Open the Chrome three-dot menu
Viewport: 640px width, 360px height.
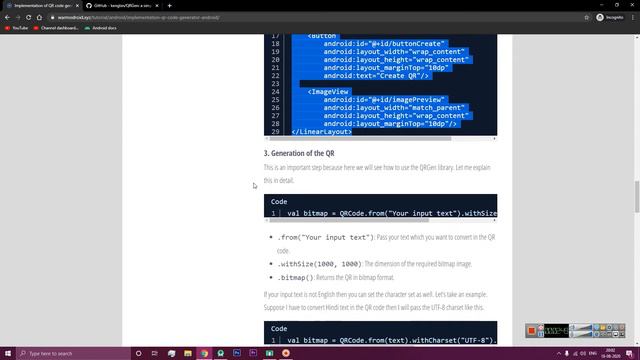pyautogui.click(x=633, y=18)
